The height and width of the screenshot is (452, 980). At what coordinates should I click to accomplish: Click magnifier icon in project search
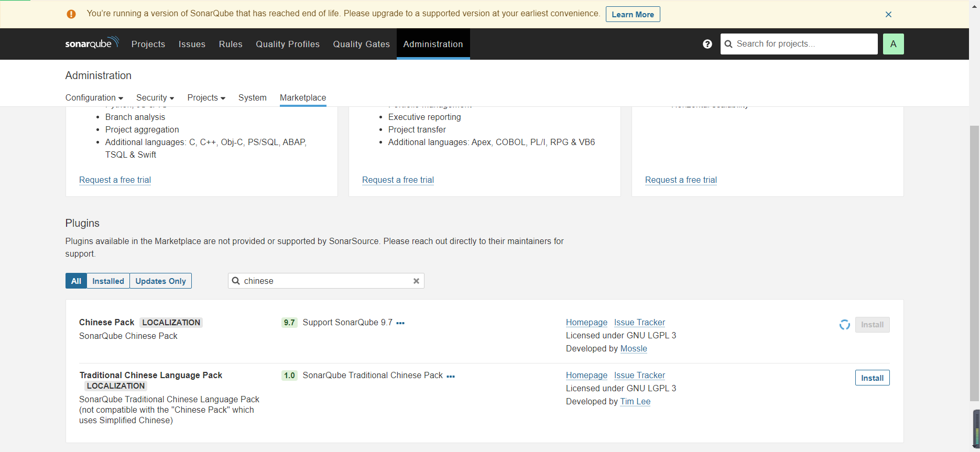coord(728,44)
